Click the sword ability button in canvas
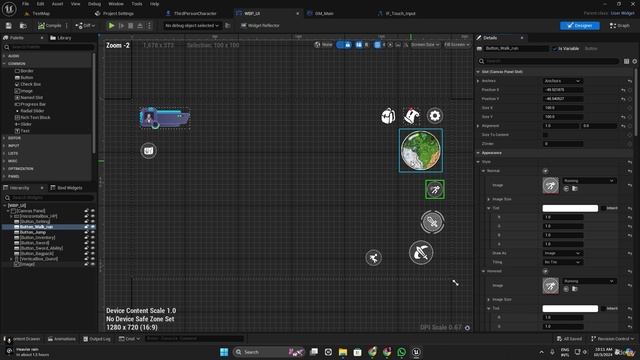 click(x=421, y=253)
